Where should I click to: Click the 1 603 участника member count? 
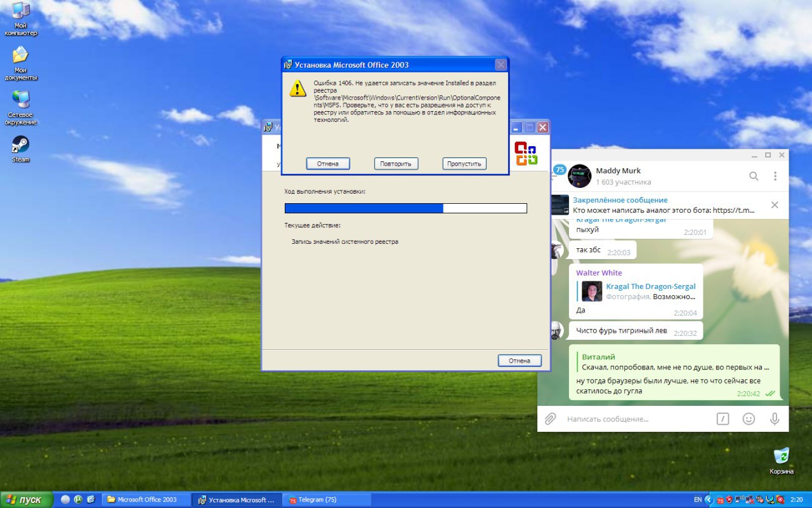tap(623, 182)
